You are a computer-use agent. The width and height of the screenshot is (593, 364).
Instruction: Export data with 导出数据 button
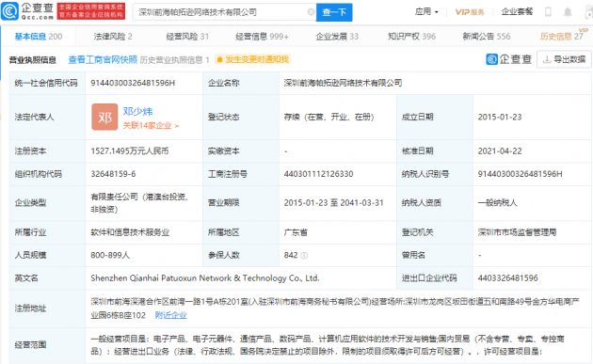[x=564, y=59]
